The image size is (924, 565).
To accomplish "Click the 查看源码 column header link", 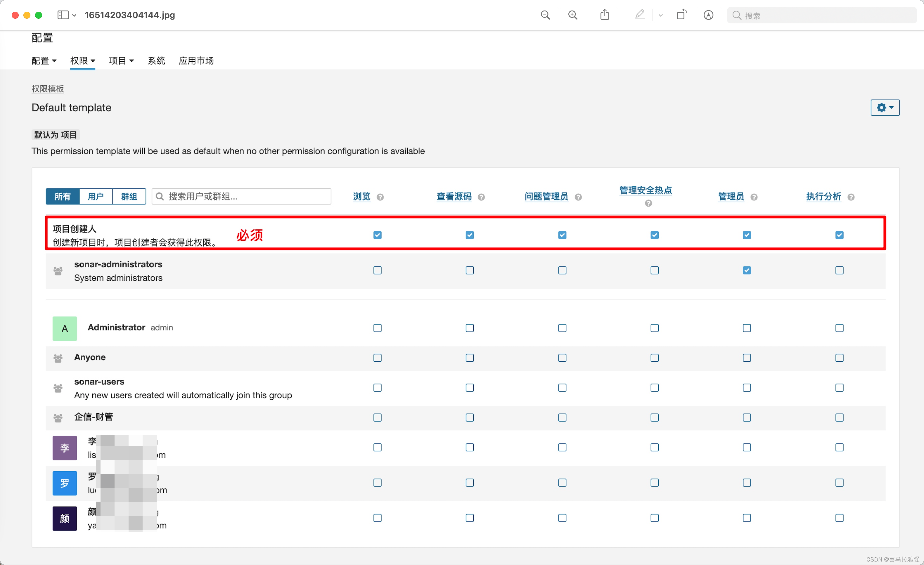I will [454, 196].
